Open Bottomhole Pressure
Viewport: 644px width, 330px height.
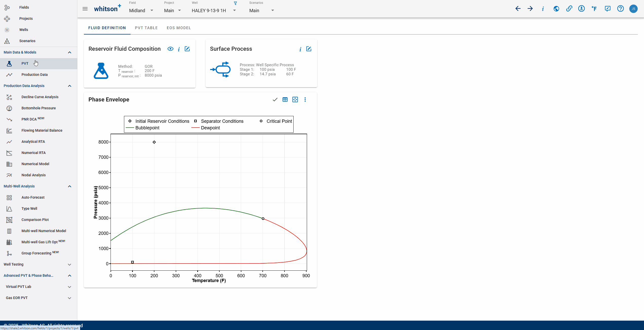coord(39,108)
